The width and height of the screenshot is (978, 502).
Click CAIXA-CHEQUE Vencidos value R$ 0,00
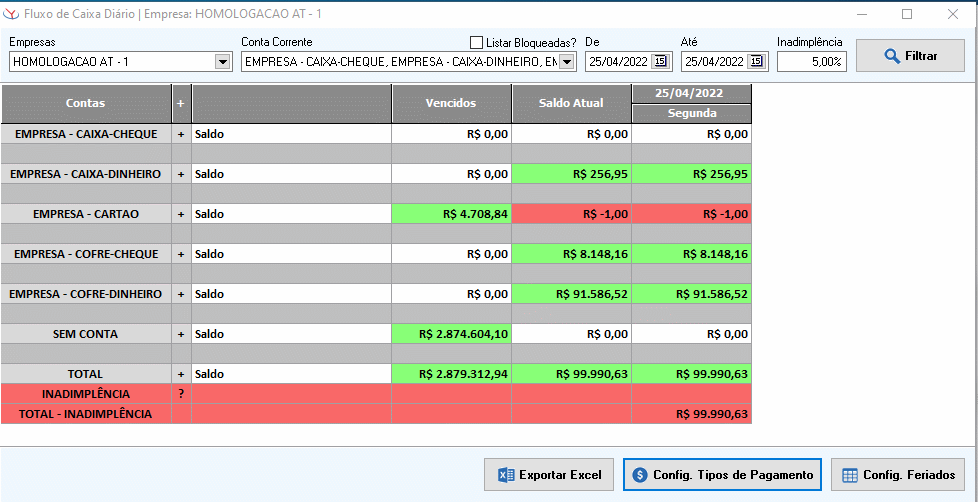[x=452, y=134]
